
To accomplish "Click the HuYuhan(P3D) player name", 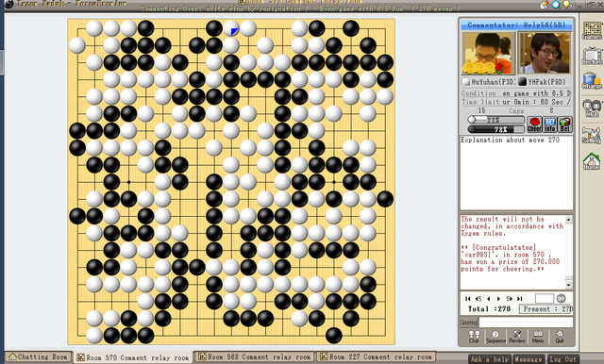I will pos(493,82).
